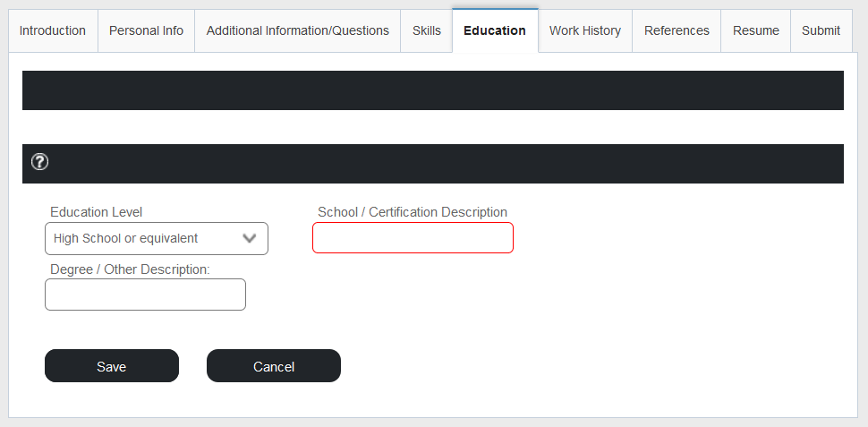Focus the Degree / Other Description field
Viewport: 868px width, 427px height.
point(145,295)
